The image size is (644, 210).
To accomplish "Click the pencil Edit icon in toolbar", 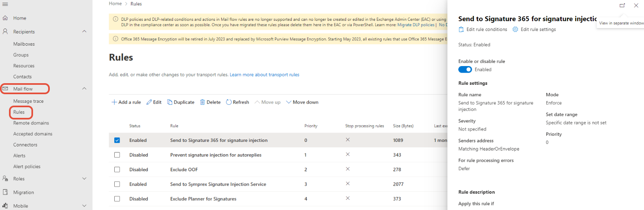I will point(149,102).
